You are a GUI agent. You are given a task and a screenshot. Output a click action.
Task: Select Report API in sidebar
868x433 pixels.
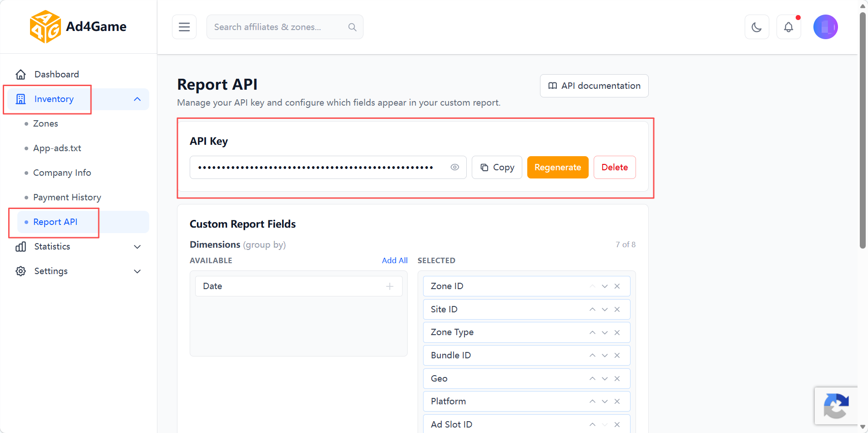[83, 222]
